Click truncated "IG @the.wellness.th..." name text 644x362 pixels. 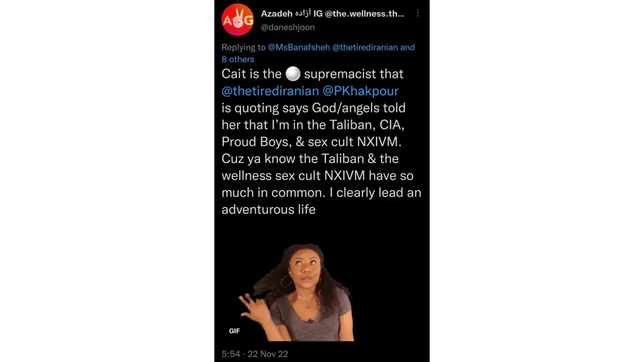click(359, 14)
